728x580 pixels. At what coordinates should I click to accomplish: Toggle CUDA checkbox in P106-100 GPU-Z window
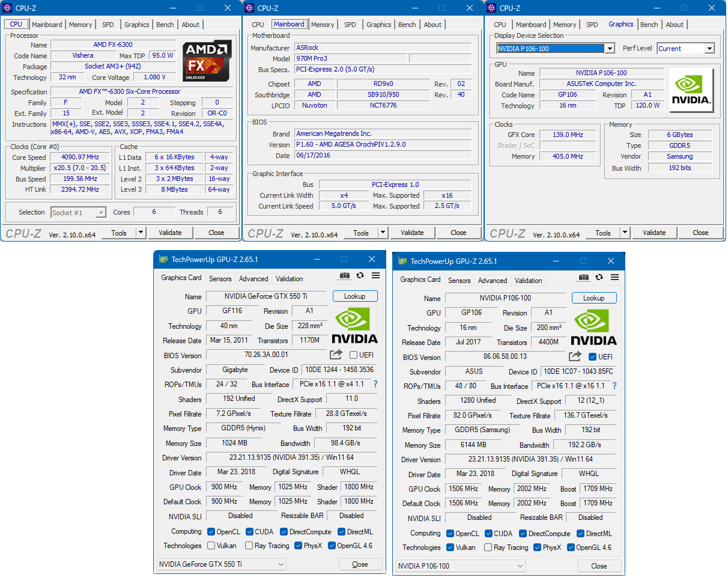(x=489, y=534)
